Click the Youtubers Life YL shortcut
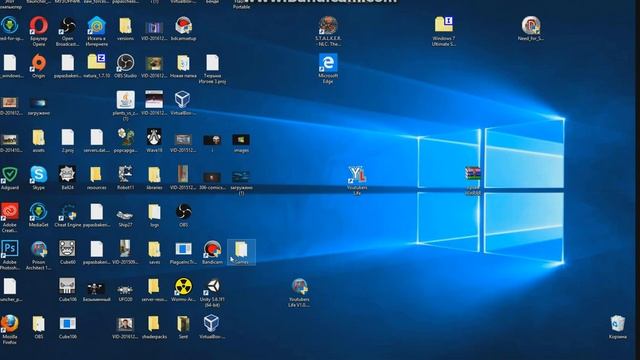 coord(357,175)
